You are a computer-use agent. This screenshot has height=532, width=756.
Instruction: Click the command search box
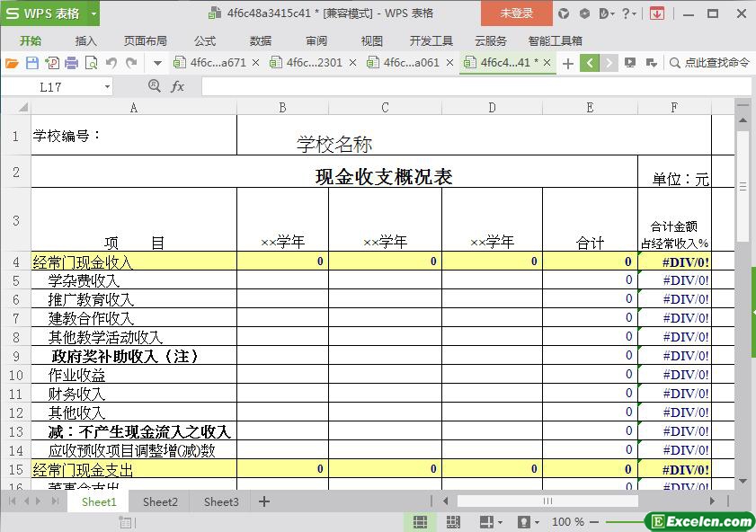[710, 63]
